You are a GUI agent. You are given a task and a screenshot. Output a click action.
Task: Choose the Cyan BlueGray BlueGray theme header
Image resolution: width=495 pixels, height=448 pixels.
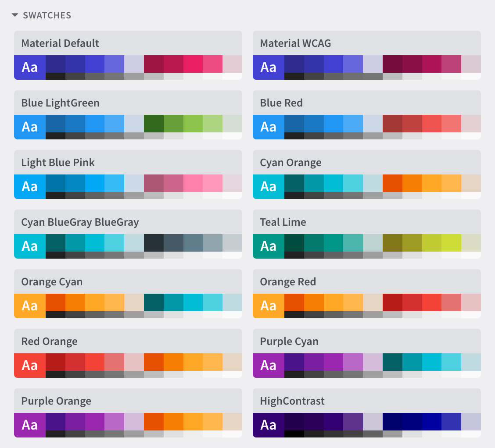(80, 222)
